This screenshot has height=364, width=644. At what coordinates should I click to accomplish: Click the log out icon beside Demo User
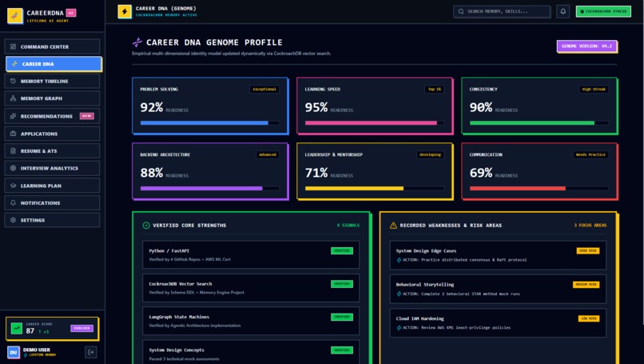pos(91,352)
